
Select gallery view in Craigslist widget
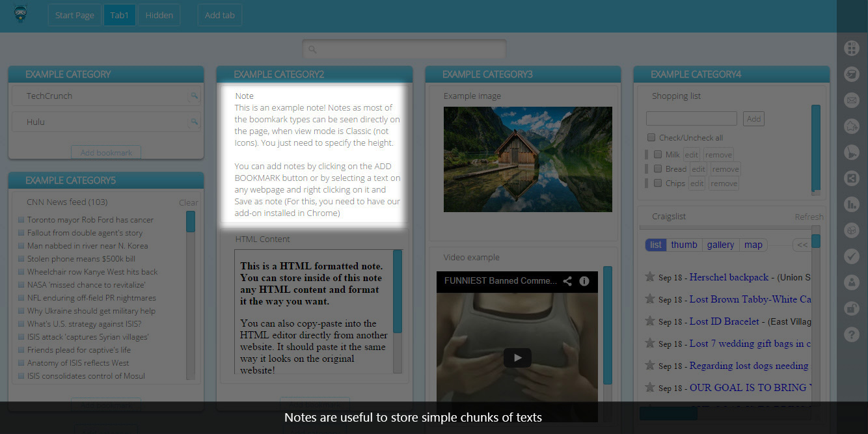coord(720,245)
